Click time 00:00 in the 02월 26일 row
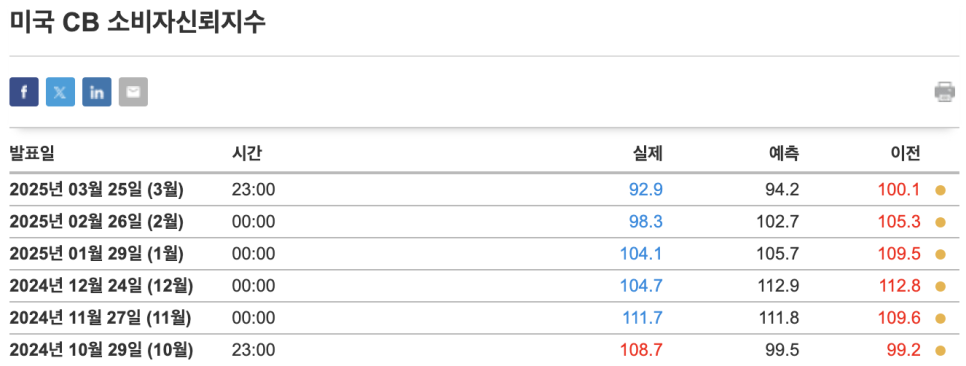Image resolution: width=966 pixels, height=366 pixels. pyautogui.click(x=253, y=222)
